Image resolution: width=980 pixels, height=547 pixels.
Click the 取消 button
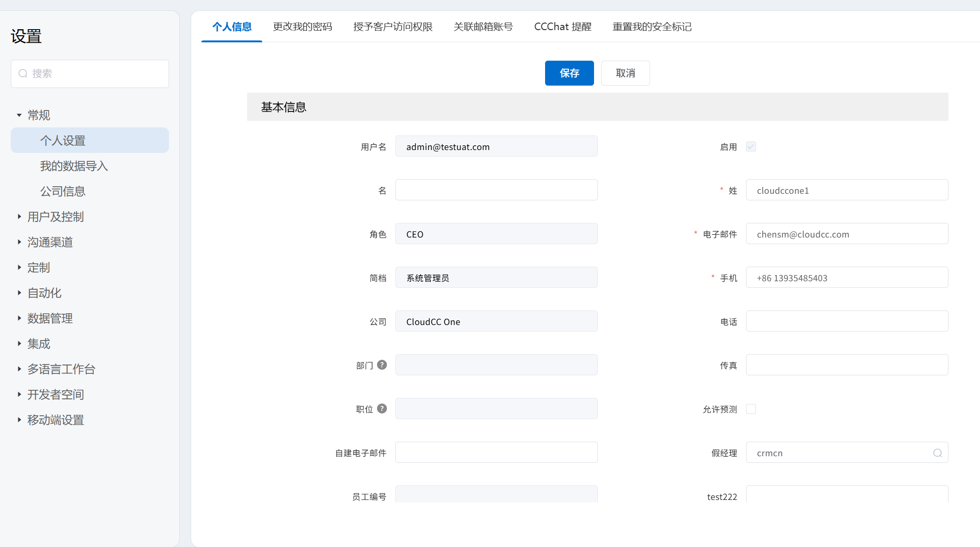pyautogui.click(x=625, y=73)
